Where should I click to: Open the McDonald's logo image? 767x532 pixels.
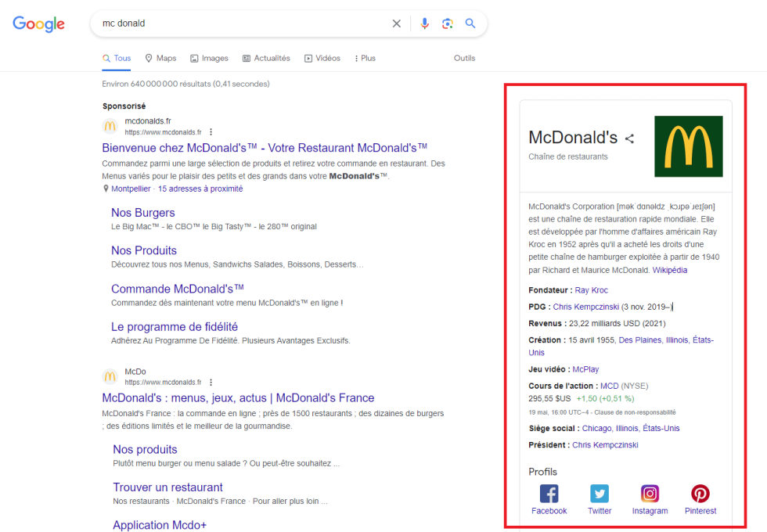pos(688,146)
